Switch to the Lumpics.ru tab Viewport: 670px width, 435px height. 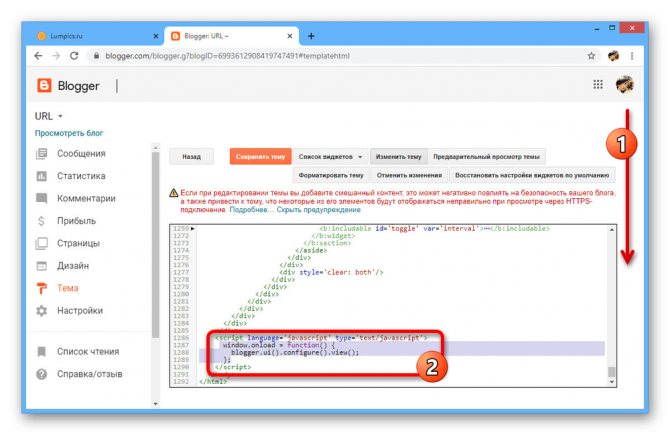(x=96, y=36)
